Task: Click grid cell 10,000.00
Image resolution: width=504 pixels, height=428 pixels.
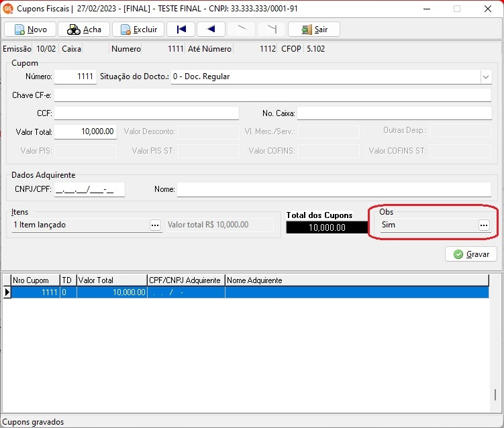Action: [x=112, y=292]
